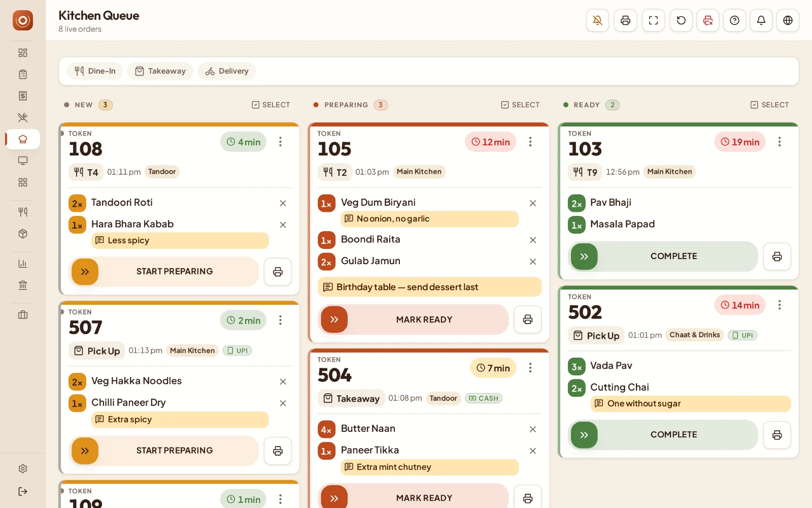The image size is (812, 508).
Task: Click the crossed utensils icon in the sidebar
Action: pyautogui.click(x=23, y=117)
